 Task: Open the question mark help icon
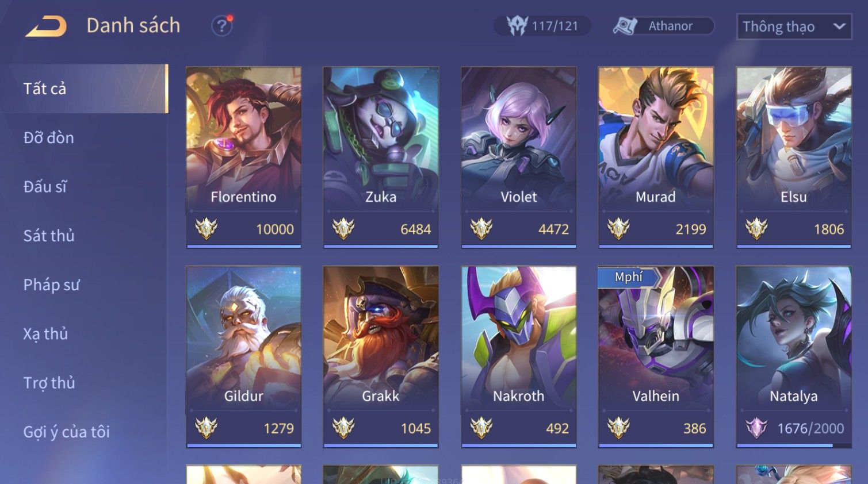pyautogui.click(x=221, y=26)
